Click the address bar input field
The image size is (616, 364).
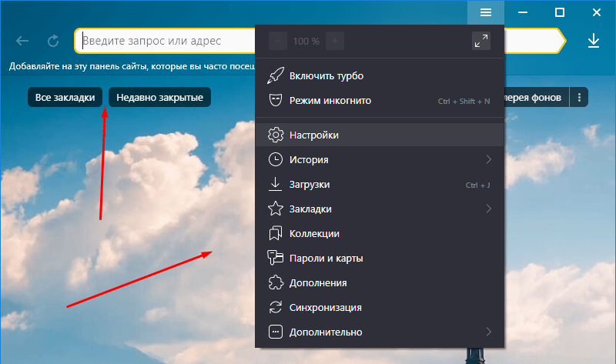point(165,41)
